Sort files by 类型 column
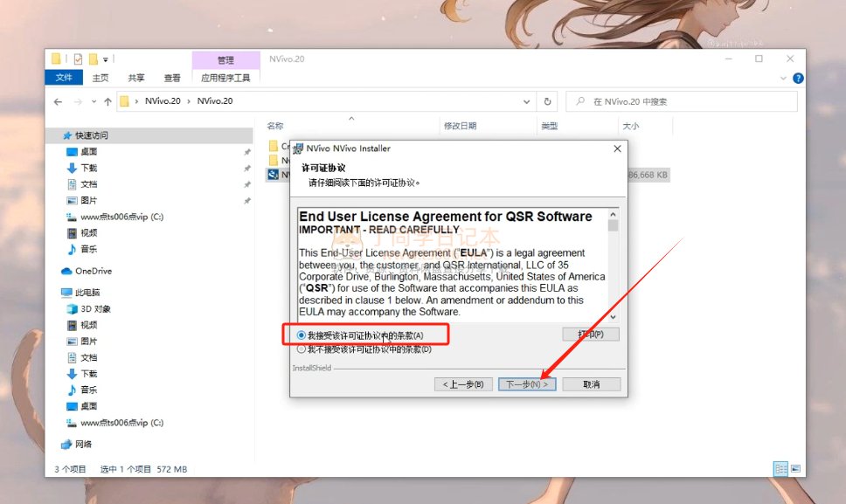 tap(549, 126)
